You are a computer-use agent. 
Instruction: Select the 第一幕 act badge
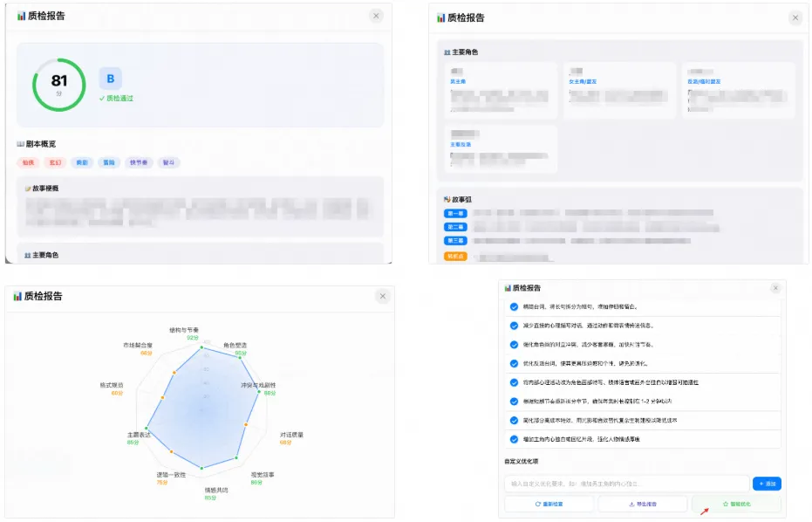[455, 214]
